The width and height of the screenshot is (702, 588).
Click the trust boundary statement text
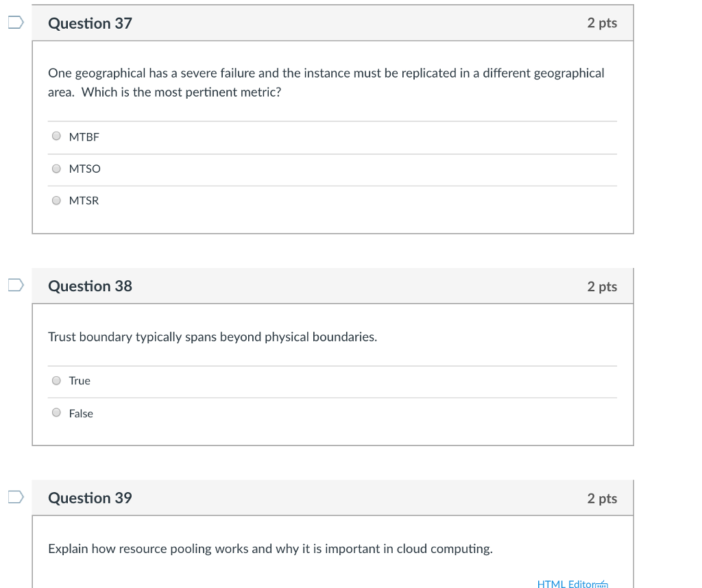coord(212,336)
